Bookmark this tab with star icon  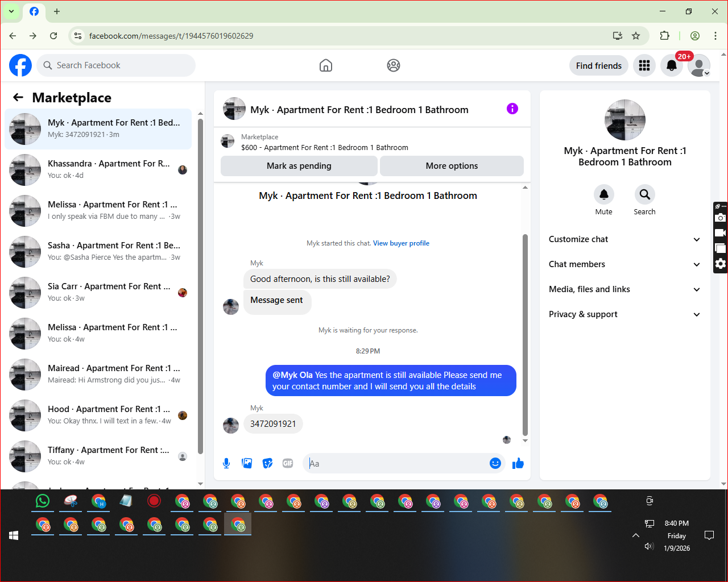click(x=636, y=36)
